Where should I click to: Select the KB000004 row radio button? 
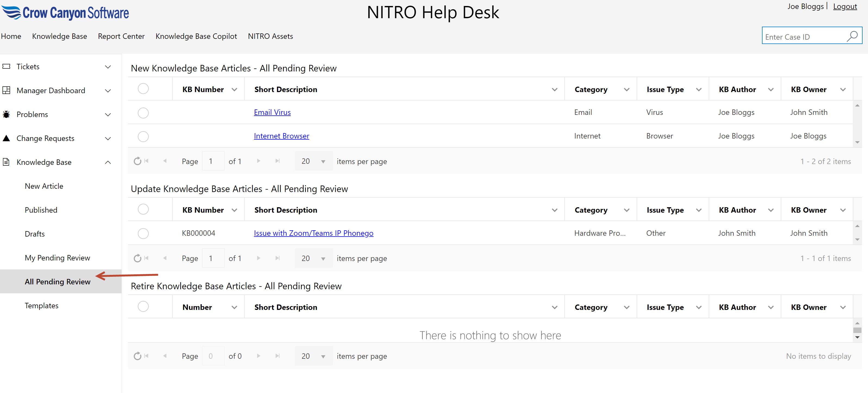pos(143,233)
